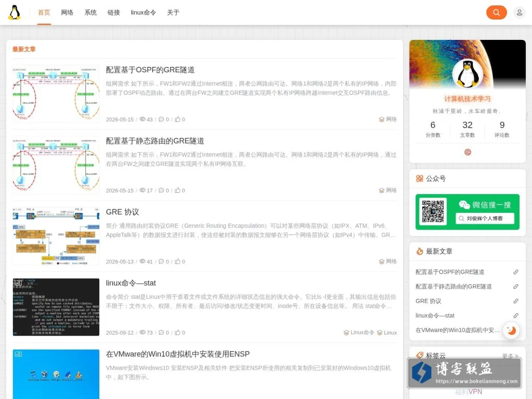Click the 公众号 widget heading icon
The width and height of the screenshot is (532, 399).
tap(419, 179)
